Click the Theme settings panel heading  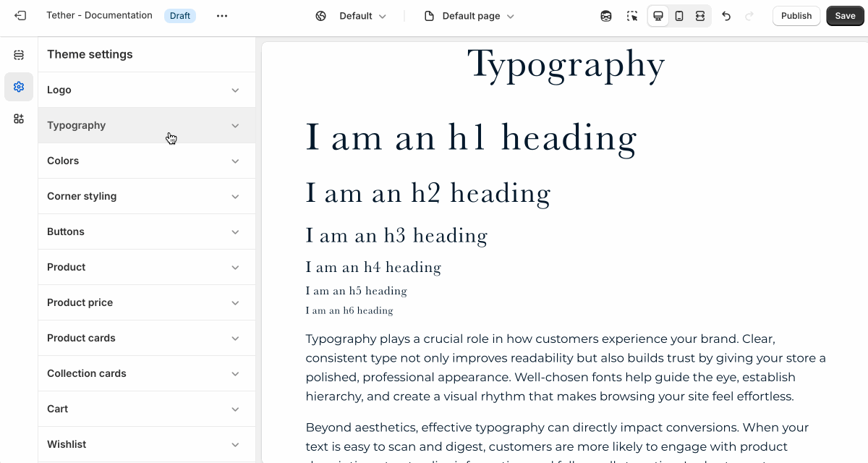pos(90,54)
